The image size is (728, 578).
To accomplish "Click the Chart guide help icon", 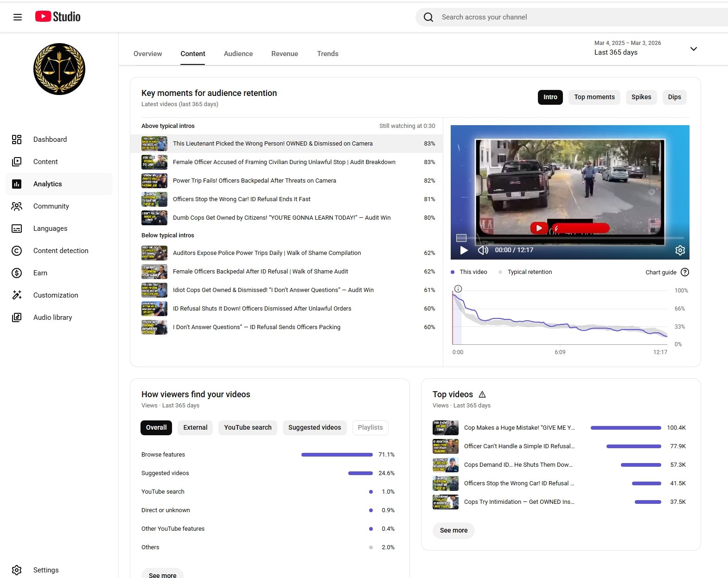I will coord(685,272).
